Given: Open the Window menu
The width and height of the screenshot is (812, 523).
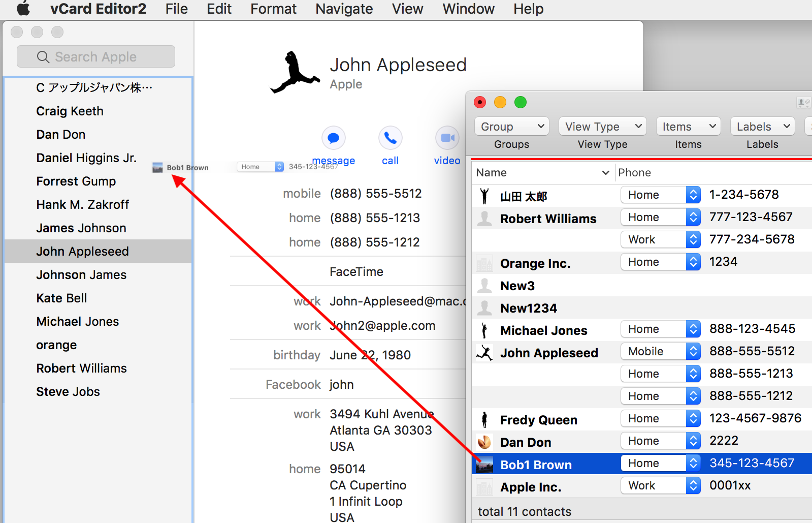Looking at the screenshot, I should (468, 9).
